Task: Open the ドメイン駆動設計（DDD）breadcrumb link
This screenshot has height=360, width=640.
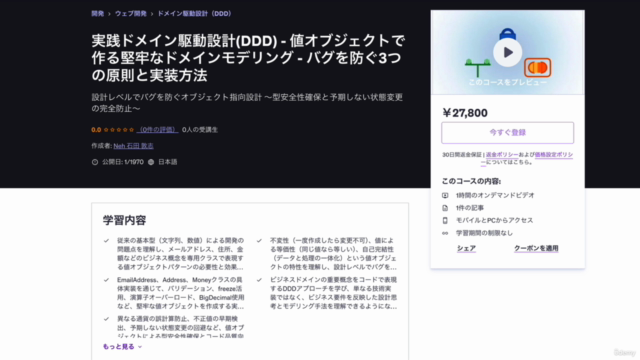Action: coord(195,13)
